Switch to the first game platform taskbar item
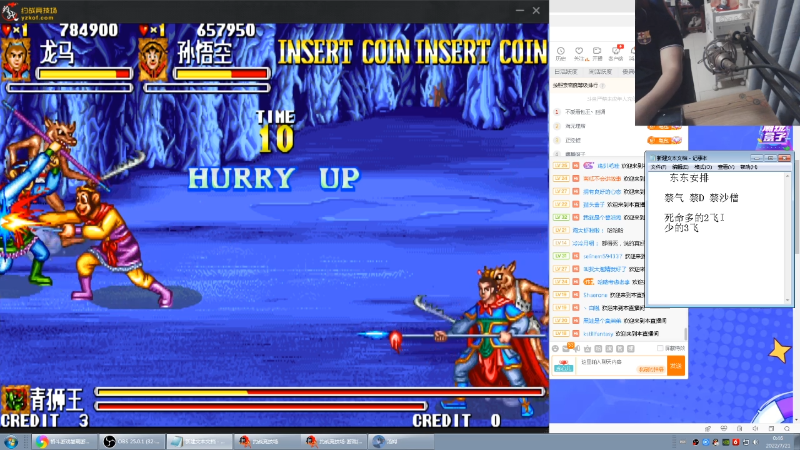Image resolution: width=800 pixels, height=450 pixels. [x=267, y=441]
